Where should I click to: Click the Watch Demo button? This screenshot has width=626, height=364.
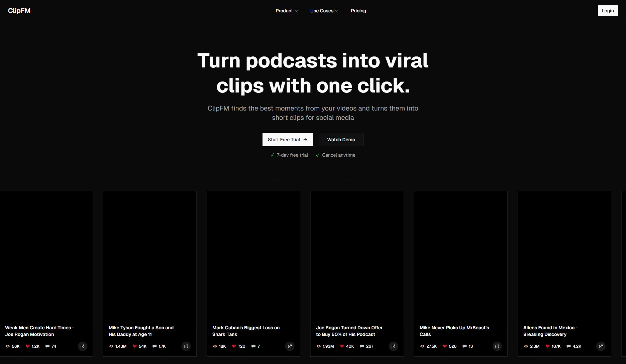pos(341,140)
